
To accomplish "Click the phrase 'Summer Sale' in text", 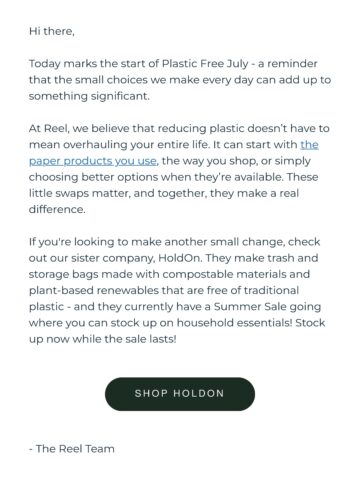I will click(x=250, y=307).
